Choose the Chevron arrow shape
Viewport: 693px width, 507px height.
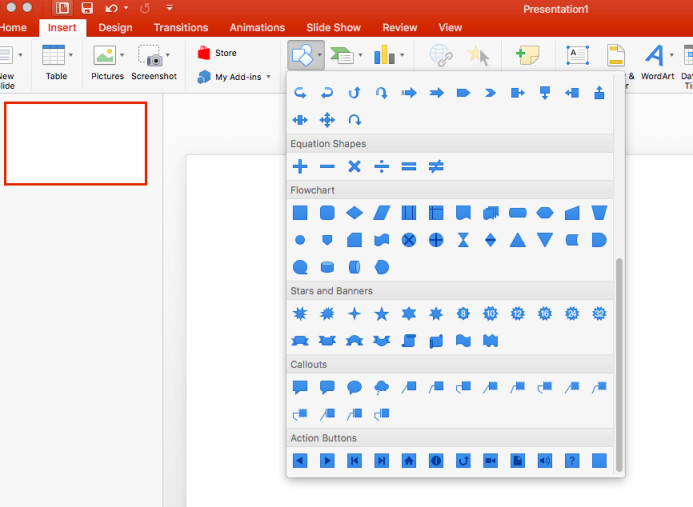pos(491,93)
